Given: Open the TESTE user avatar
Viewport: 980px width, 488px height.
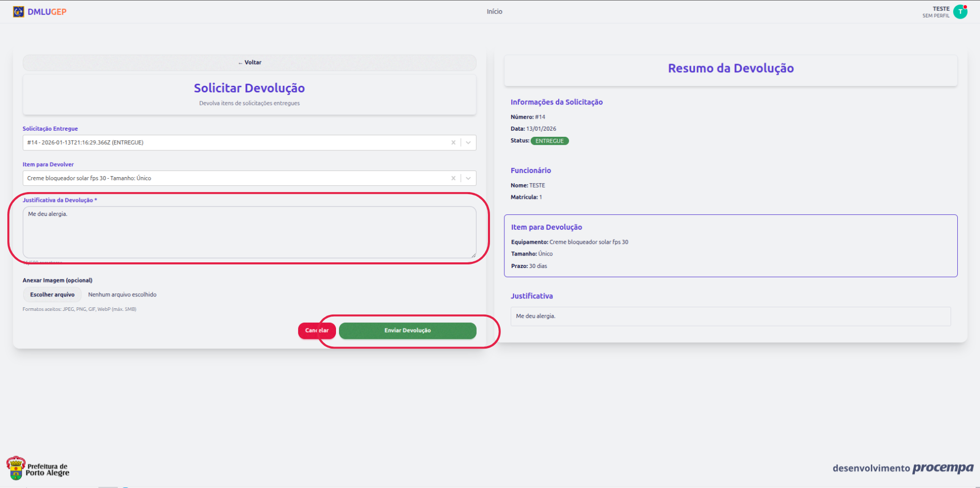Looking at the screenshot, I should [960, 11].
